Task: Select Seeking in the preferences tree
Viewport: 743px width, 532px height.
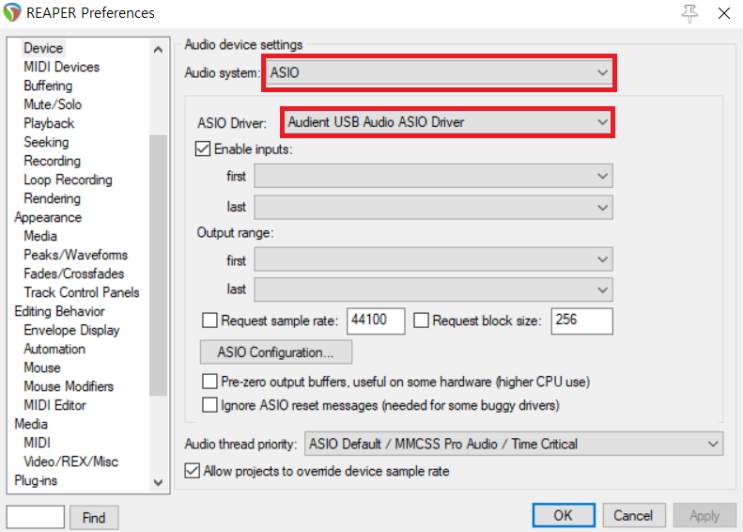Action: (x=46, y=142)
